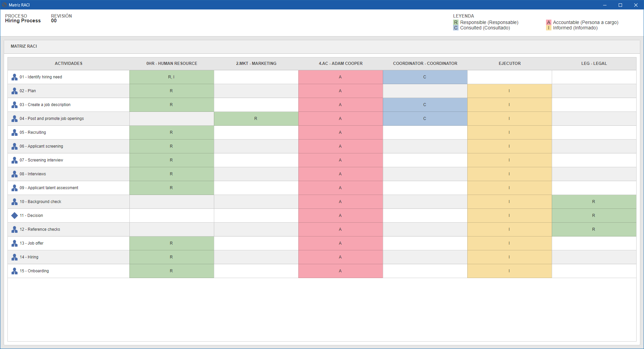The width and height of the screenshot is (644, 349).
Task: Click the diamond icon beside 11 - Decision
Action: 15,216
